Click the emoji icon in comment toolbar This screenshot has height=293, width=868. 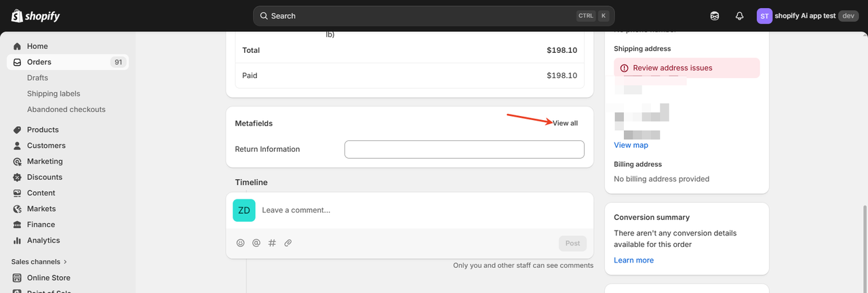[x=240, y=243]
